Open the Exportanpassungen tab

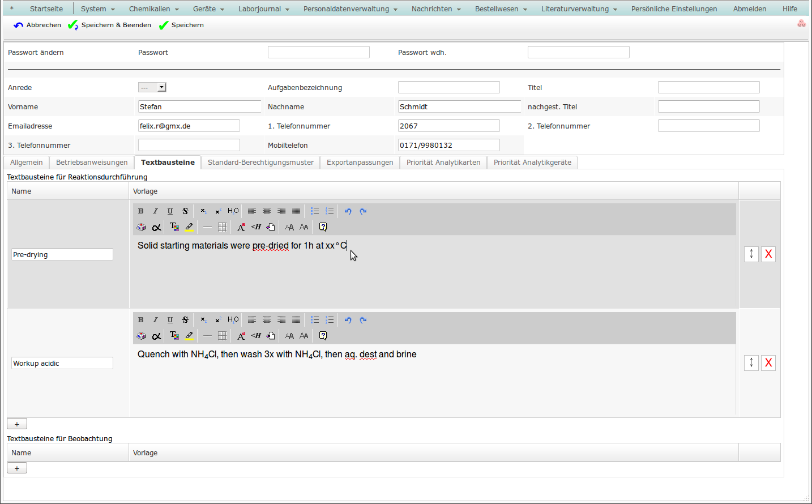[360, 163]
